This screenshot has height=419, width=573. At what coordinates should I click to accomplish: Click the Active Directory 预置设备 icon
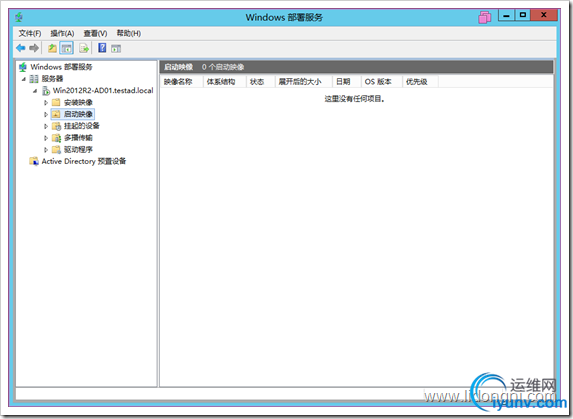point(34,161)
